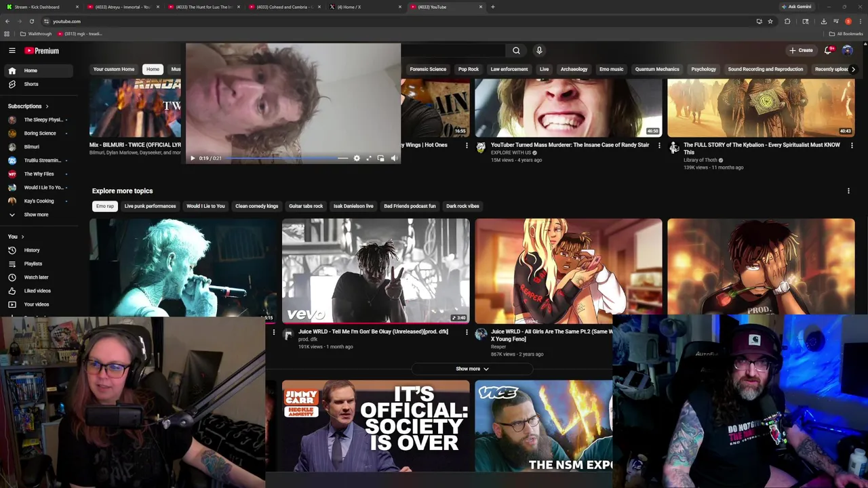Mute the video preview with the speaker icon
The width and height of the screenshot is (868, 488).
[x=394, y=158]
